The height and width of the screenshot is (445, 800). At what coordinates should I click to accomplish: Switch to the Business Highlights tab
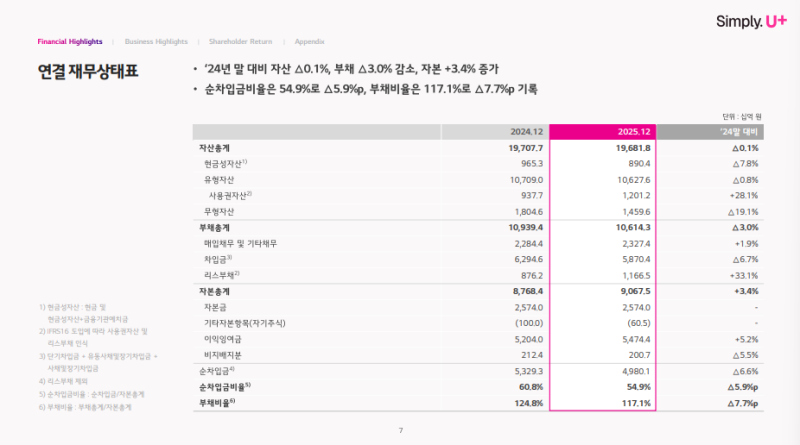156,42
